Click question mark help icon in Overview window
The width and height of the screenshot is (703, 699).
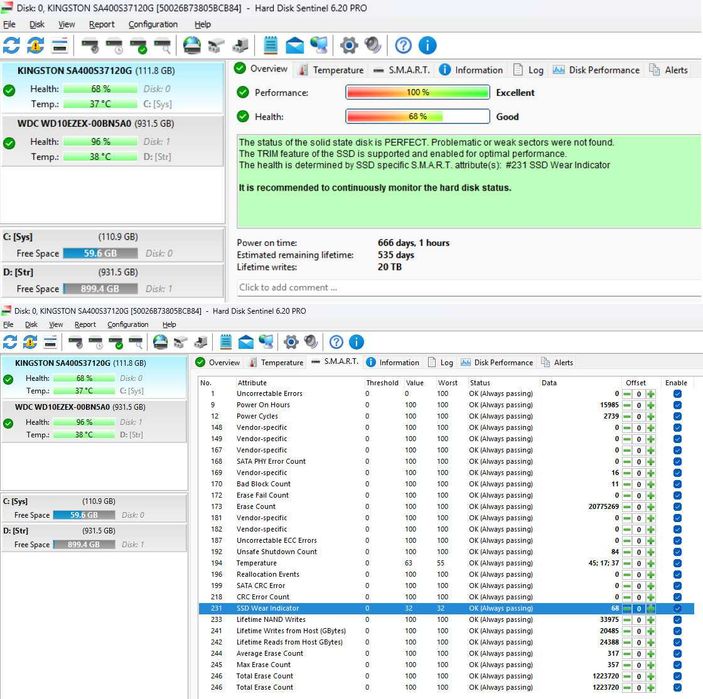[x=403, y=45]
